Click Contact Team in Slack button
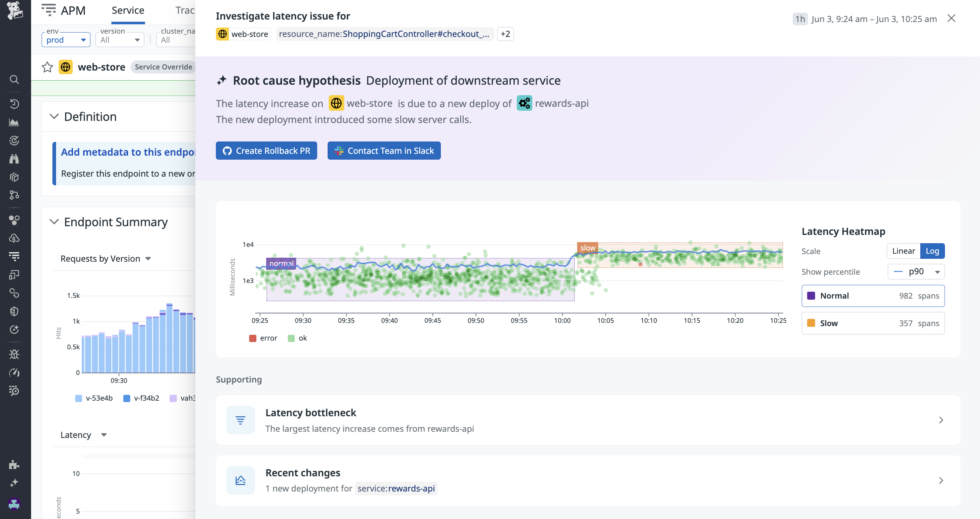The width and height of the screenshot is (980, 519). [x=384, y=151]
